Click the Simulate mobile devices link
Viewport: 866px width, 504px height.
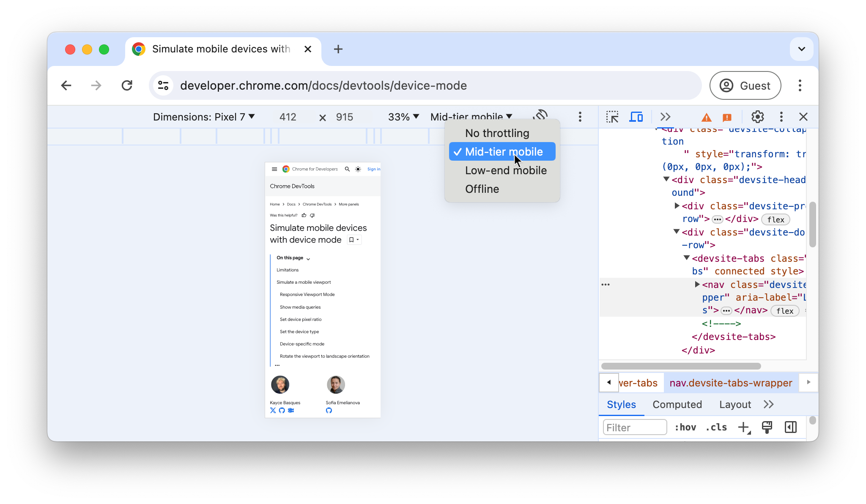point(318,234)
